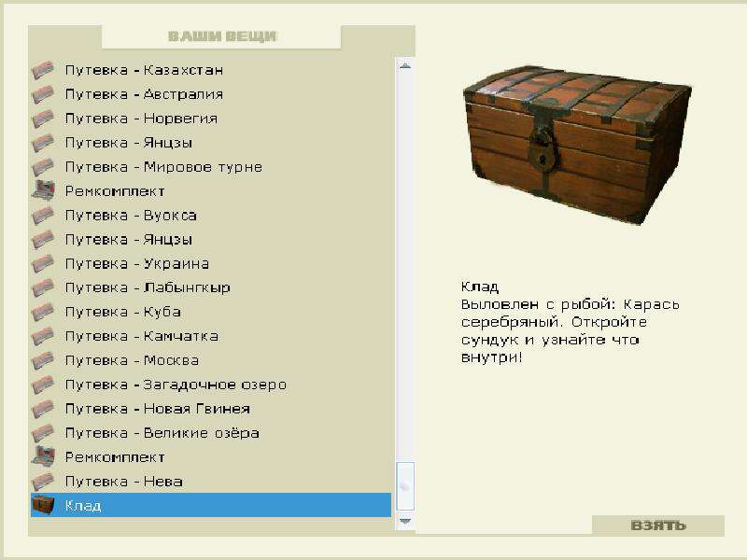Click the scrollbar up arrow
The image size is (747, 560).
click(x=403, y=63)
